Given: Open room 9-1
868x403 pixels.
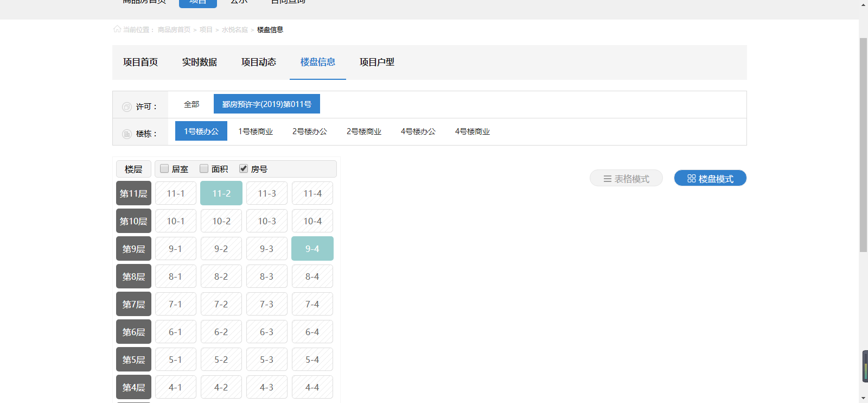Looking at the screenshot, I should coord(176,249).
